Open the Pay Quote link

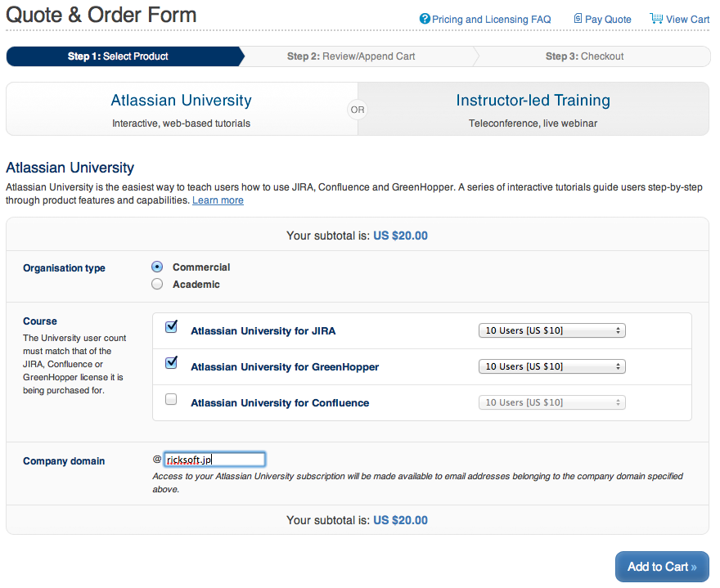coord(608,20)
